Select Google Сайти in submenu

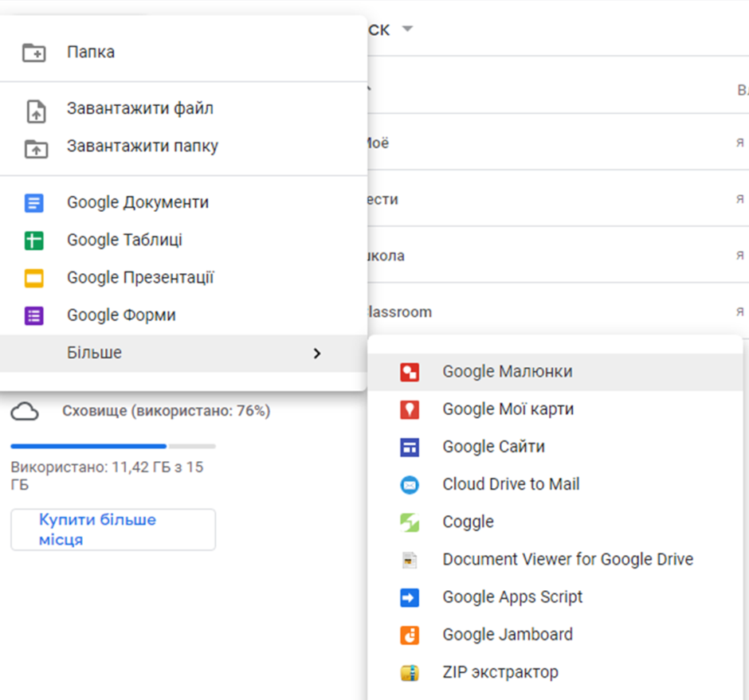555,448
